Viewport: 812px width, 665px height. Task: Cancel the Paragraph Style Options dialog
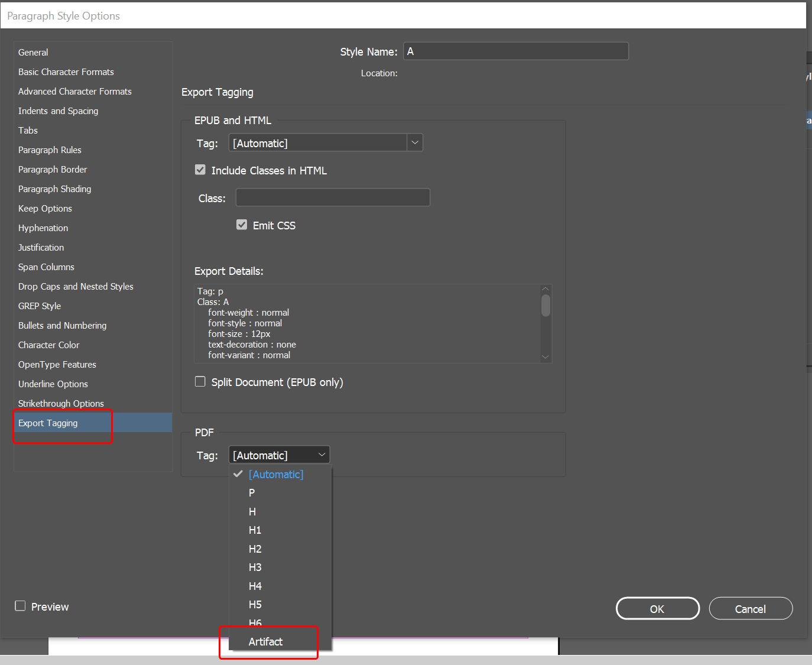pos(750,608)
